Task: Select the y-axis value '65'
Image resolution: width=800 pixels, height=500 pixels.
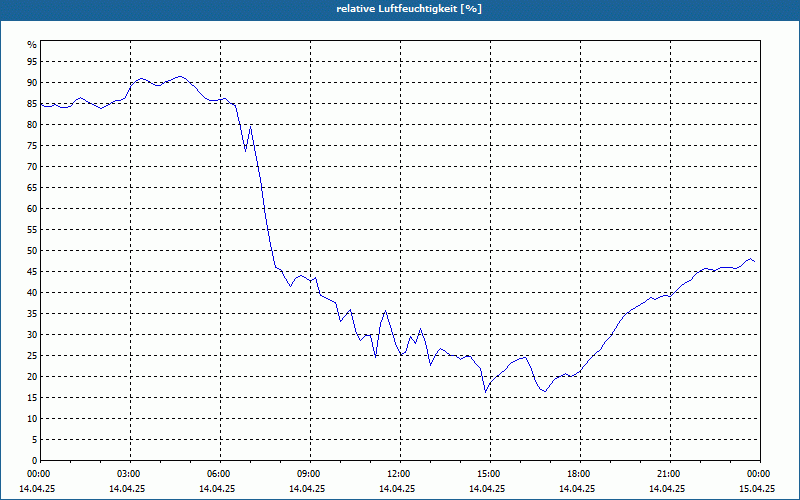Action: (x=32, y=188)
